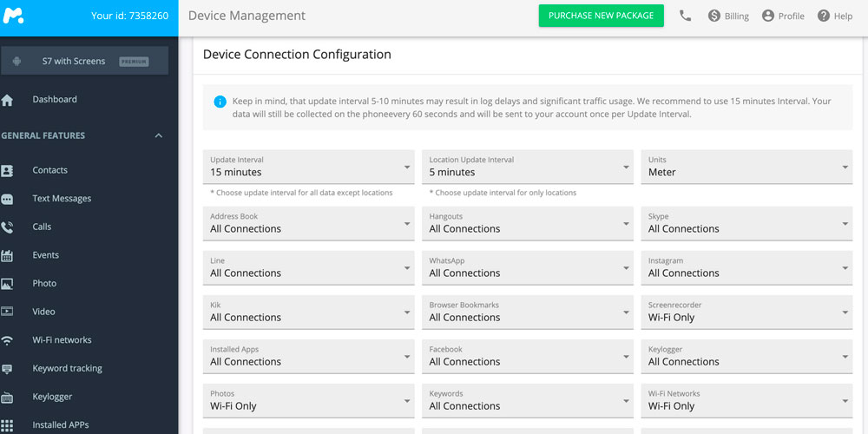Click the Video sidebar icon

click(x=7, y=312)
